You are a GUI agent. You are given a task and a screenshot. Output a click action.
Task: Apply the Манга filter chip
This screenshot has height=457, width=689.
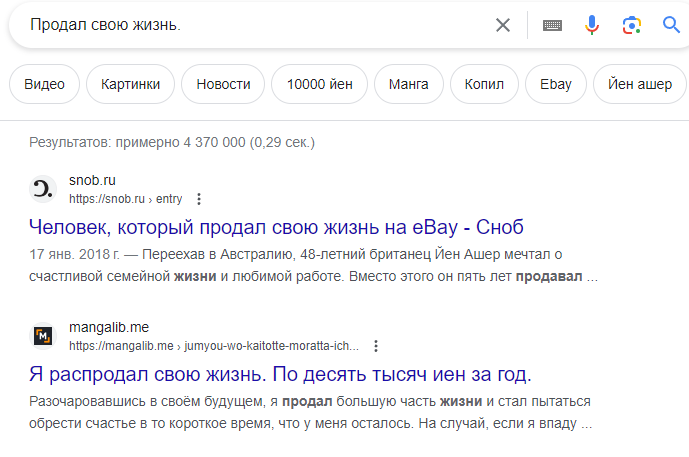(x=408, y=84)
